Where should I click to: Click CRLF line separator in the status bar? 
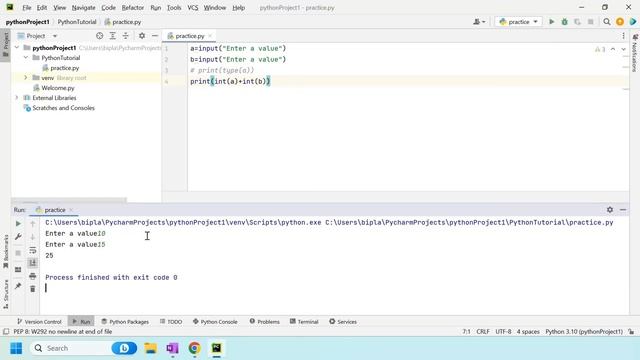point(483,331)
